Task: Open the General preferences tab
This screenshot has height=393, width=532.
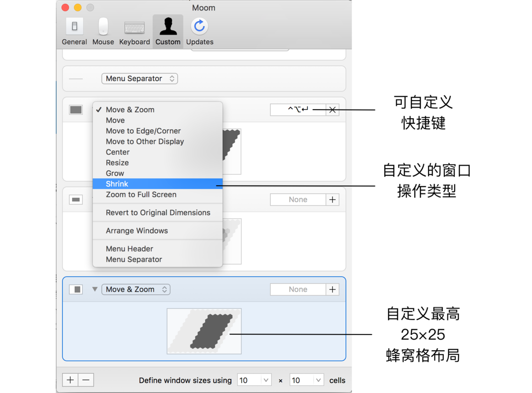Action: [74, 31]
